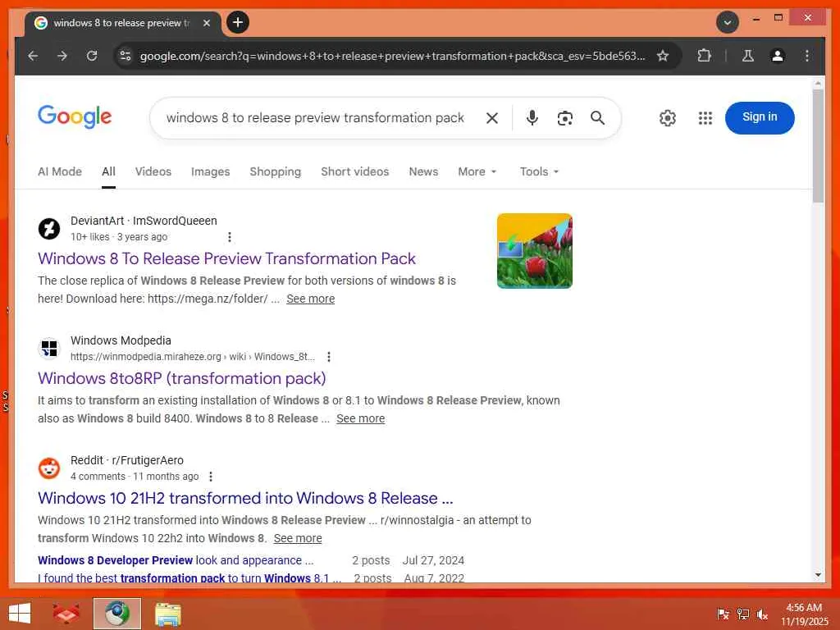This screenshot has width=840, height=630.
Task: Open the taskbar clock and date
Action: point(804,614)
